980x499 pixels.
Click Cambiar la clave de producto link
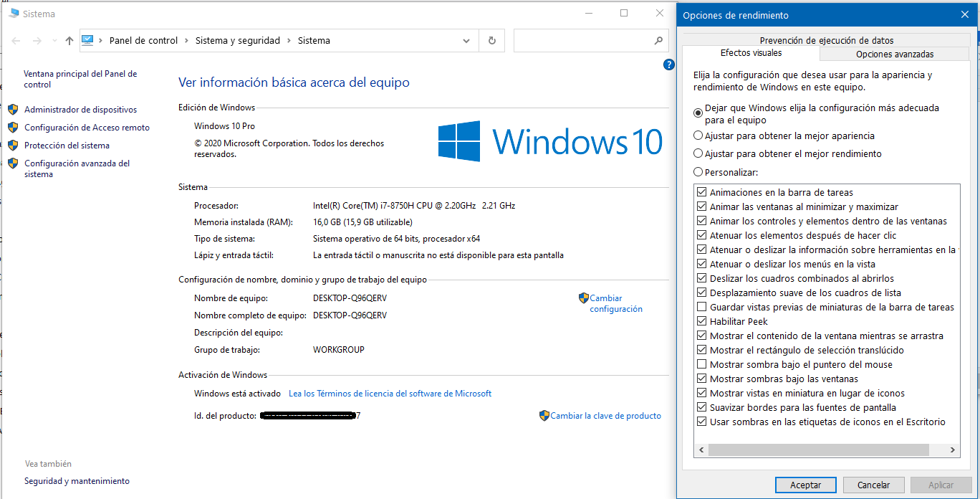click(605, 416)
